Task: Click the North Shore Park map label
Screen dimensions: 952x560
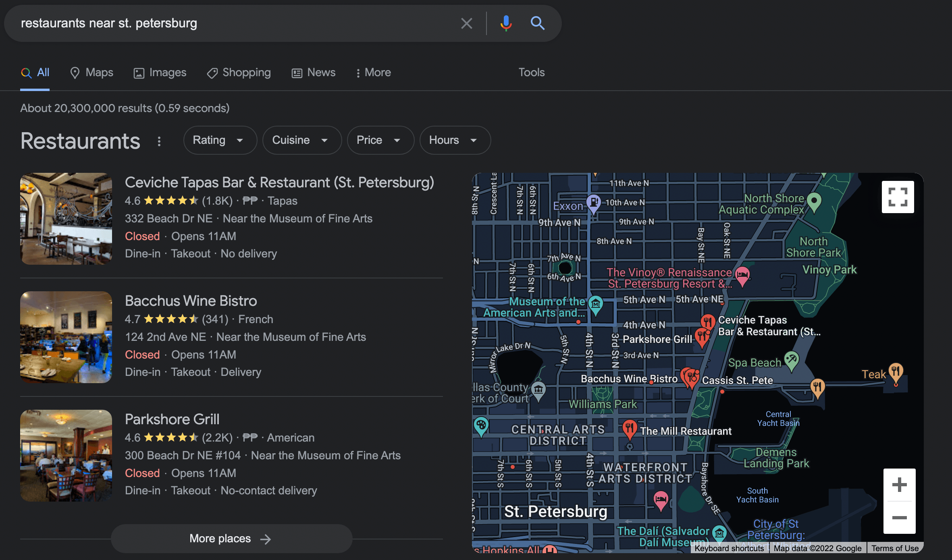Action: click(x=813, y=247)
